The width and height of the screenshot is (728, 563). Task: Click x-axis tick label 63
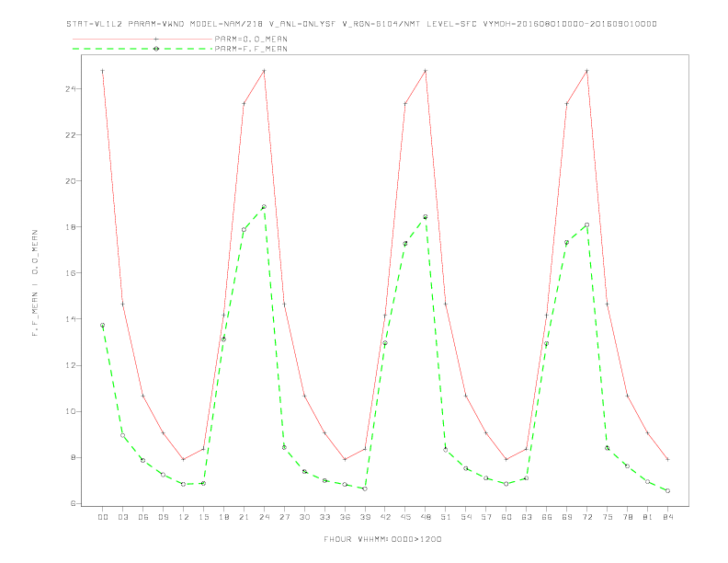[527, 517]
